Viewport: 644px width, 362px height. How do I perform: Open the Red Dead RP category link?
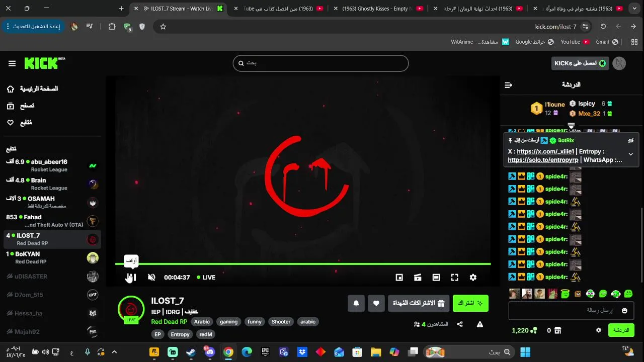(x=169, y=322)
